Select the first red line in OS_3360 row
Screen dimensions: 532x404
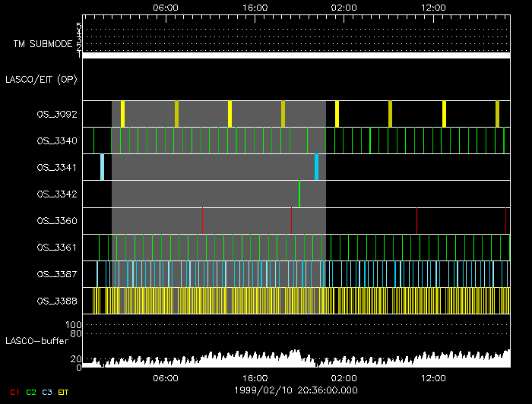pos(203,221)
